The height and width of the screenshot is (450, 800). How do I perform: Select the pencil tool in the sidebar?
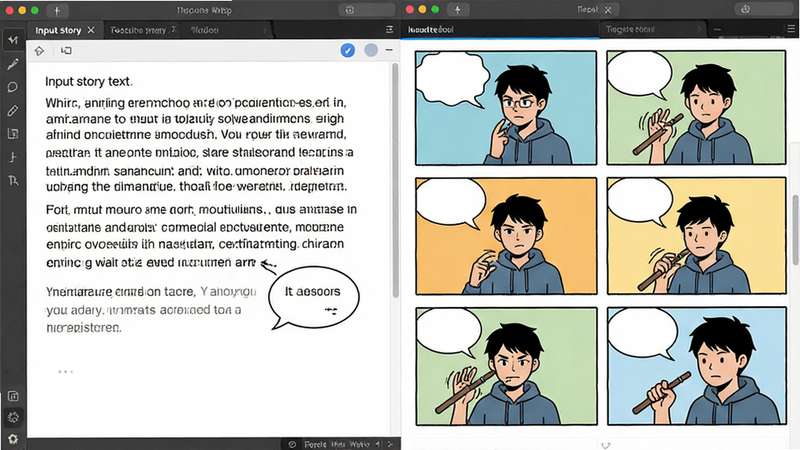click(x=13, y=111)
